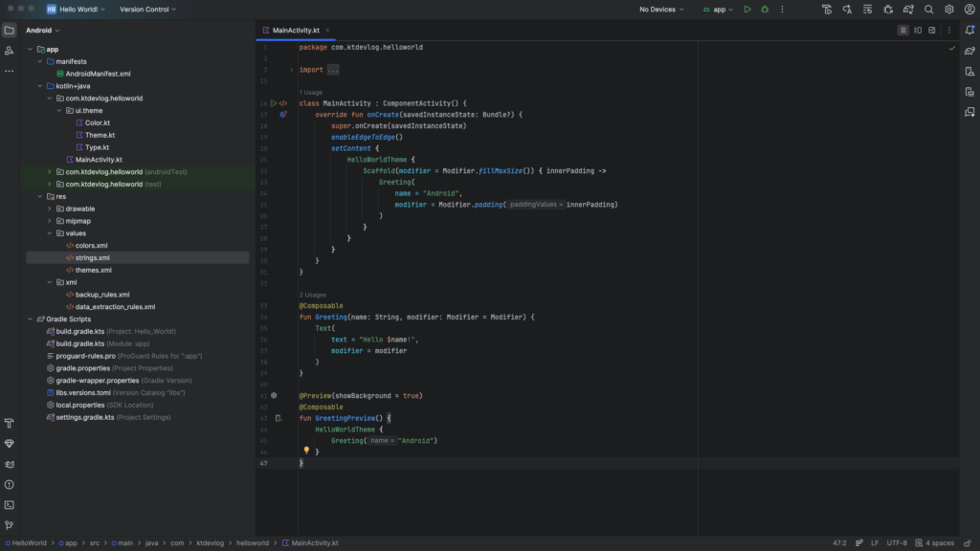Click the 47:2 cursor position indicator

tap(839, 543)
